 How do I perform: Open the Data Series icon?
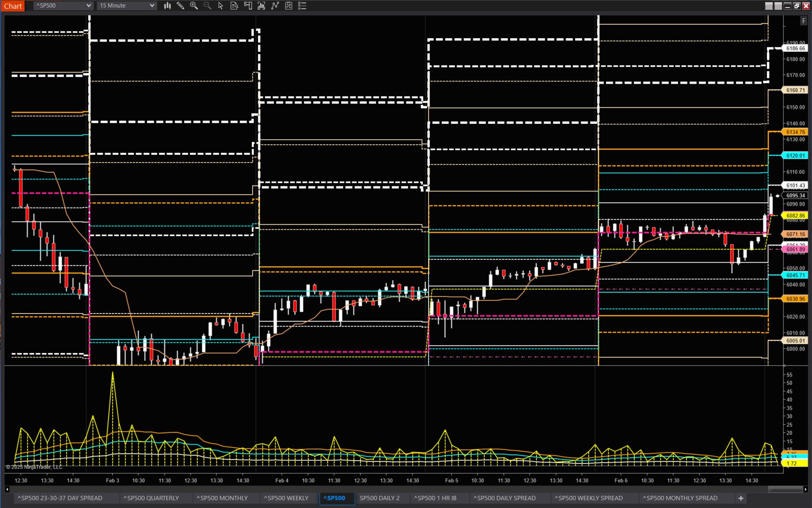[x=261, y=6]
